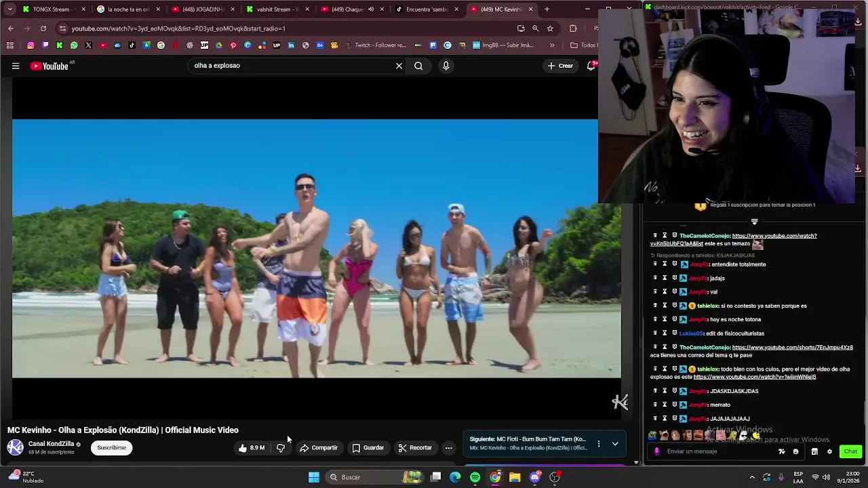Open a new browser tab

(547, 9)
